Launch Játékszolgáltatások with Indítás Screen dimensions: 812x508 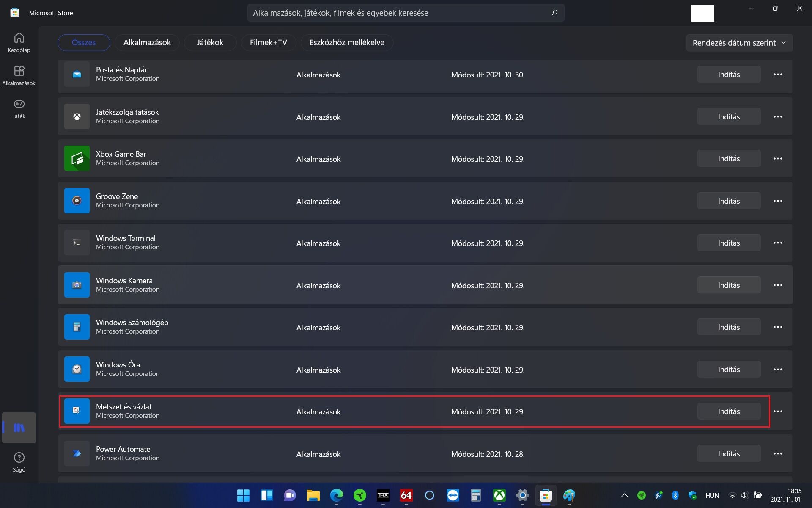pos(729,116)
